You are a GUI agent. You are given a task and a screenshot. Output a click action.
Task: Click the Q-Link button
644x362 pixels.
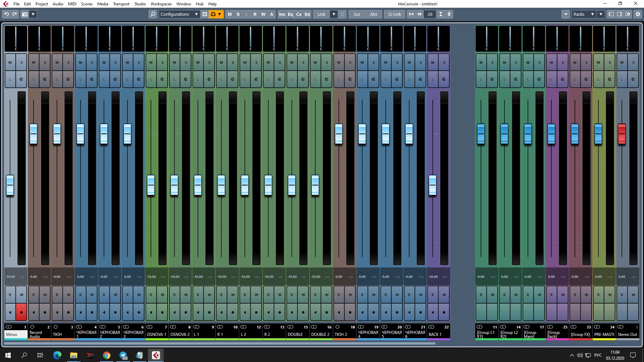(x=394, y=14)
